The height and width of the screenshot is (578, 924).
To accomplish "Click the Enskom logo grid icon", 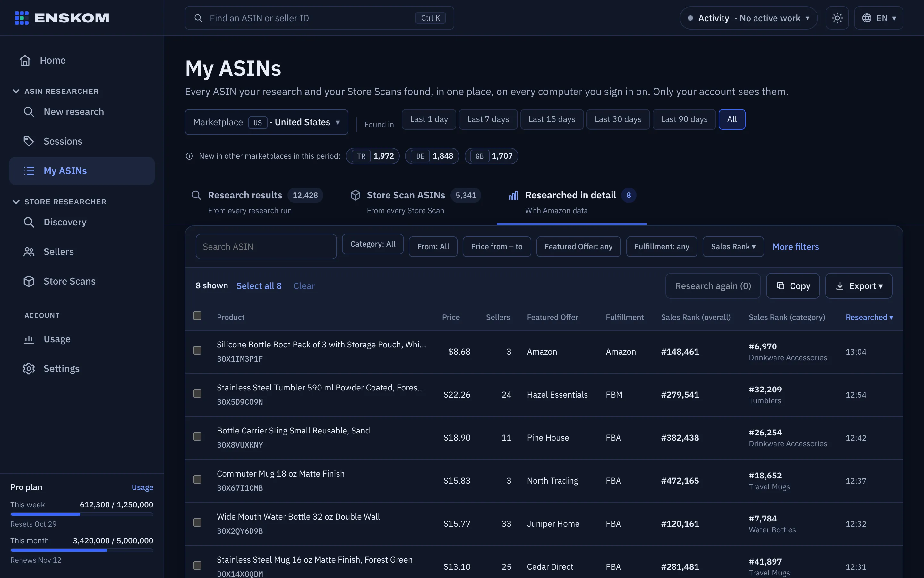I will 22,18.
